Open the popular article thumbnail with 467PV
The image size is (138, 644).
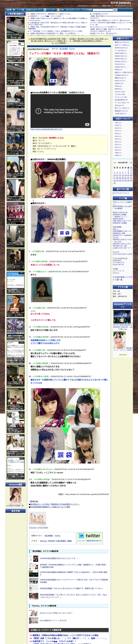point(15,51)
